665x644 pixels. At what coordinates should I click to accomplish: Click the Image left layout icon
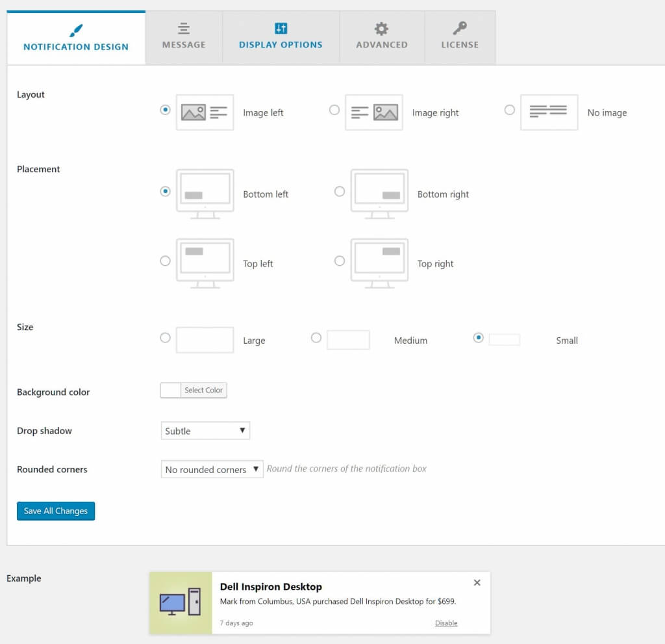(x=205, y=112)
